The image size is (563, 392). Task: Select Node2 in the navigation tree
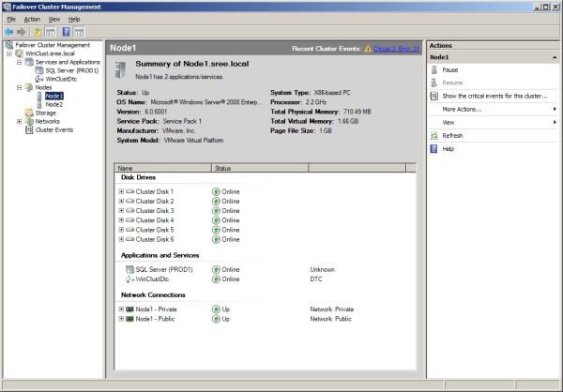(x=54, y=104)
